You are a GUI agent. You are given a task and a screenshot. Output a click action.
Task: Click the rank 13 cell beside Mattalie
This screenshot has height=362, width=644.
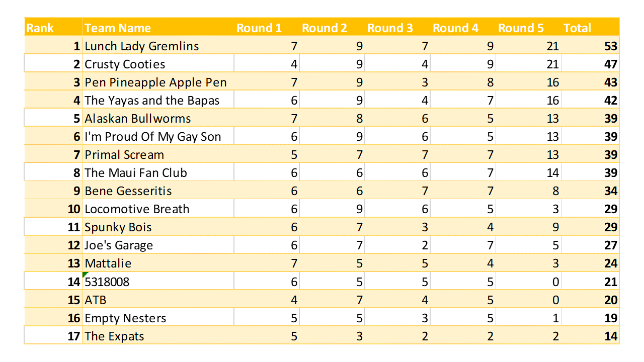point(73,263)
